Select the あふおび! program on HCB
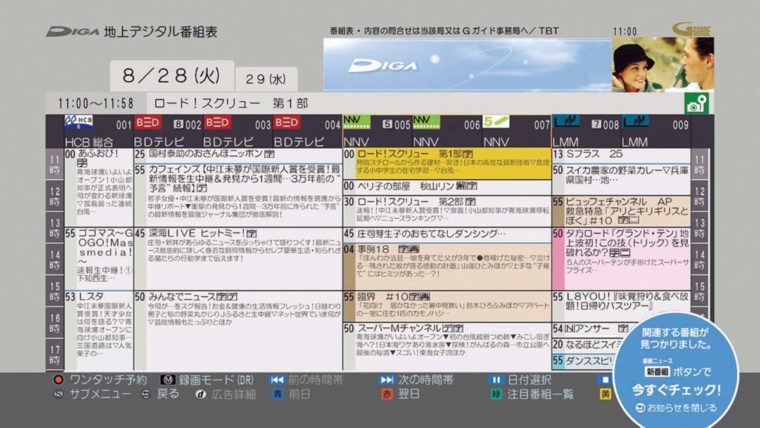The width and height of the screenshot is (760, 428). pyautogui.click(x=99, y=187)
